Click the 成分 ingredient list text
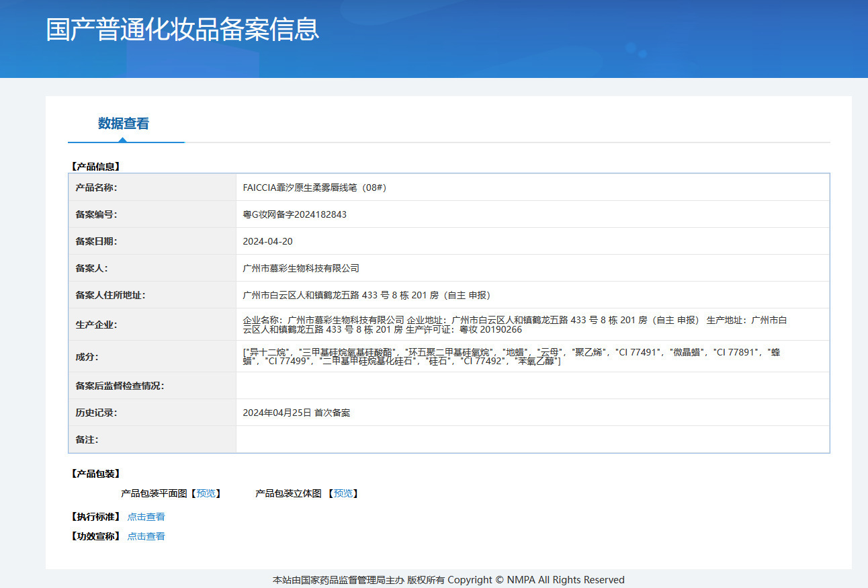868x588 pixels. (x=511, y=357)
